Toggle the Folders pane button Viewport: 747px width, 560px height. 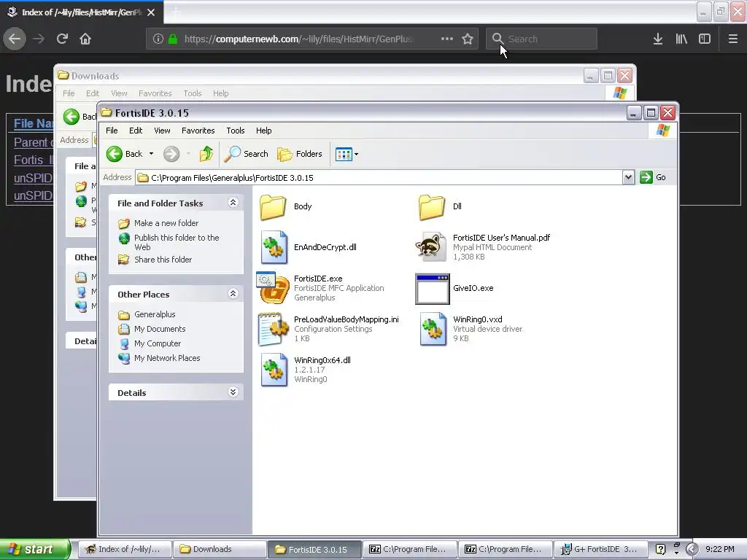tap(300, 154)
